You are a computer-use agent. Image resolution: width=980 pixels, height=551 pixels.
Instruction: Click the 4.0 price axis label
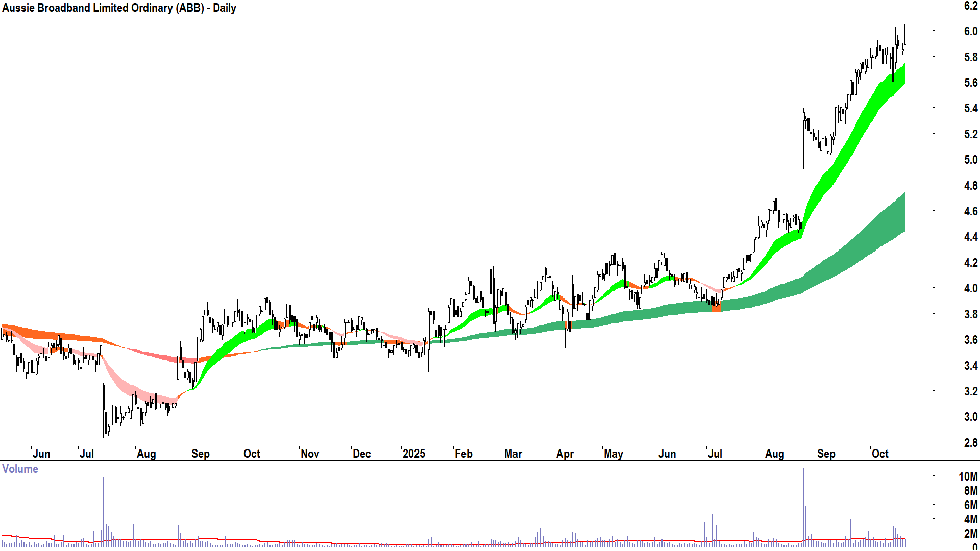[x=970, y=288]
